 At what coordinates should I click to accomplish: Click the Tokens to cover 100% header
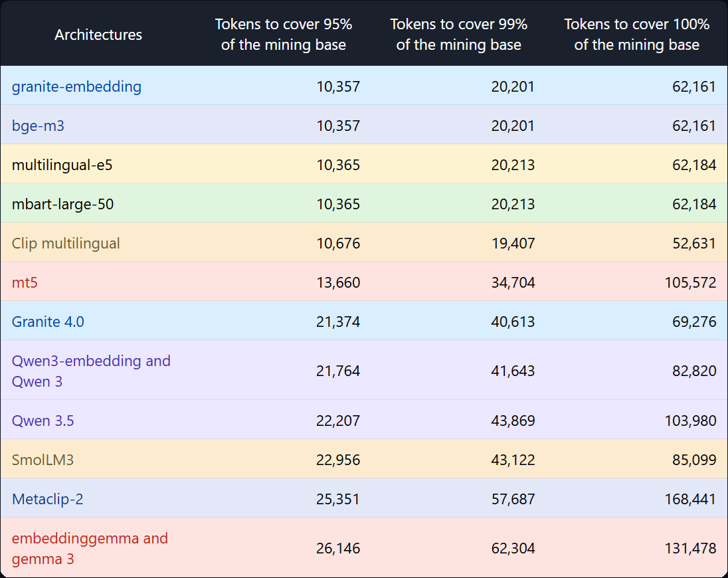pos(636,35)
